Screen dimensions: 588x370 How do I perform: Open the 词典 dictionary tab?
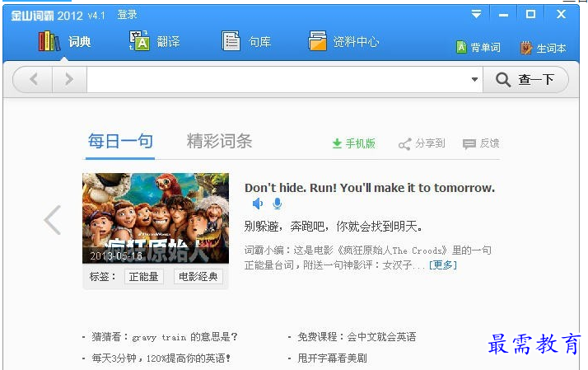click(x=64, y=41)
